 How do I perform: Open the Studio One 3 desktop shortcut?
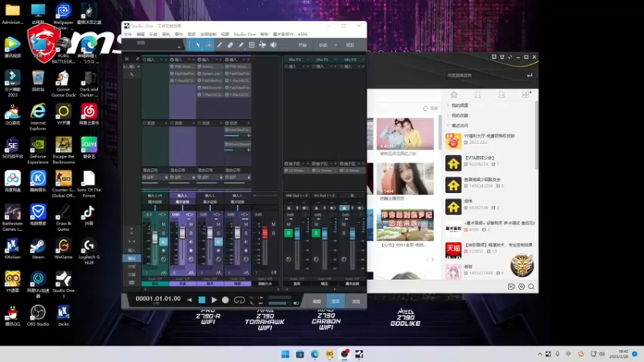pyautogui.click(x=64, y=284)
